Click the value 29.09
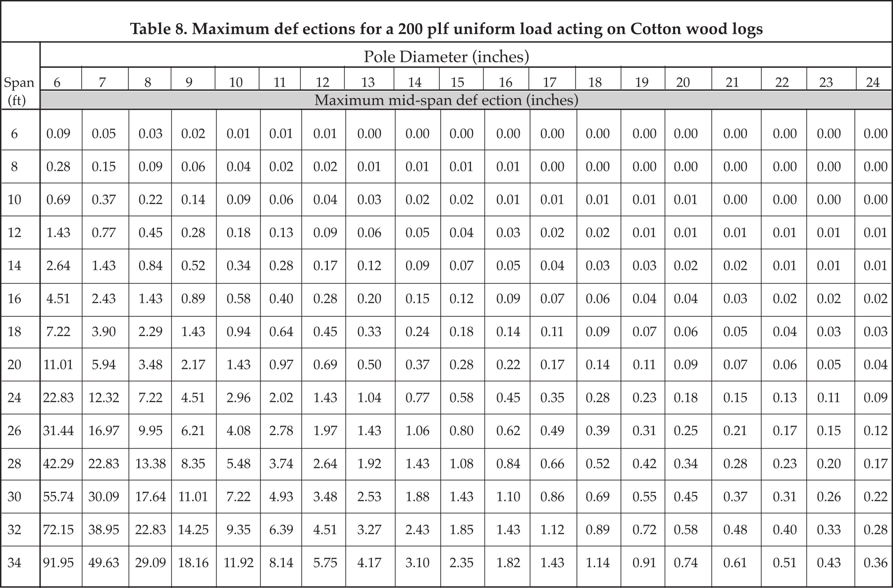Viewport: 893px width, 588px height. 151,563
